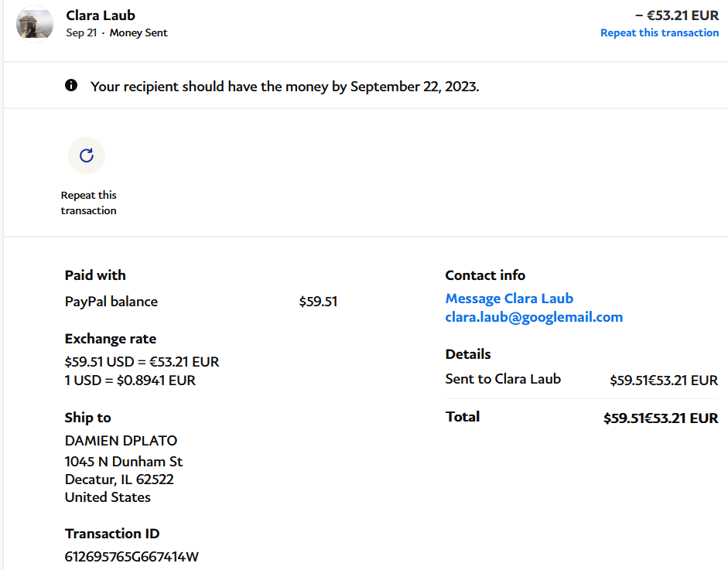The height and width of the screenshot is (570, 728).
Task: Click the Clara Laub name heading
Action: point(101,15)
